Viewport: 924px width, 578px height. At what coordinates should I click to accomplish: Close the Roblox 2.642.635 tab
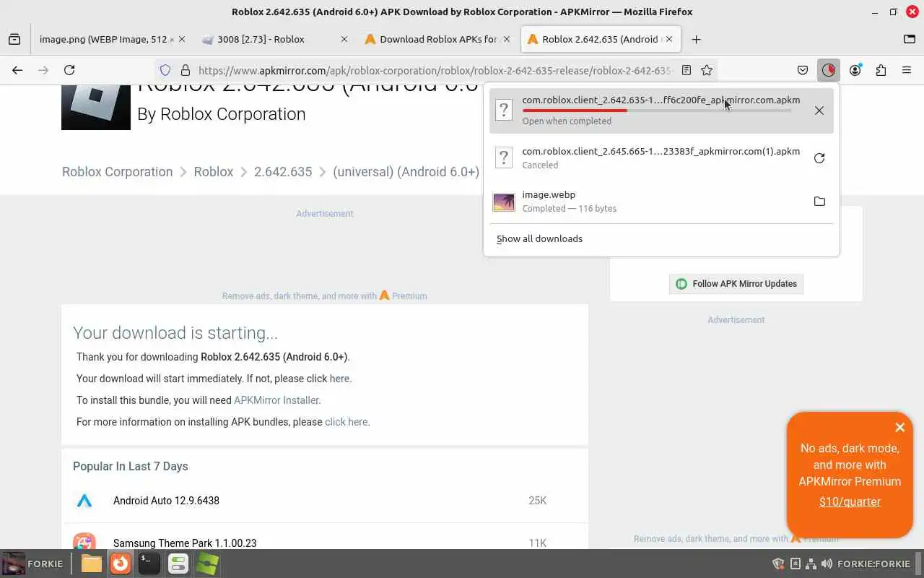[x=669, y=39]
